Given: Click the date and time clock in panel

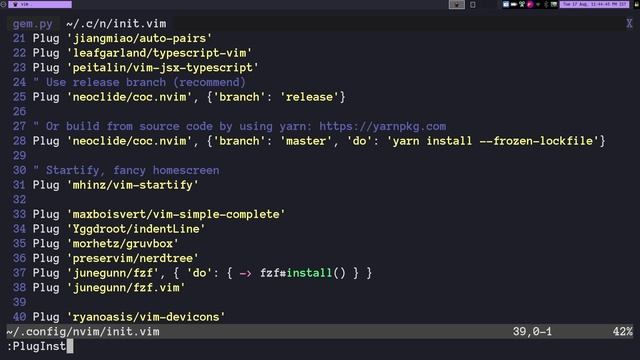Looking at the screenshot, I should tap(594, 4).
